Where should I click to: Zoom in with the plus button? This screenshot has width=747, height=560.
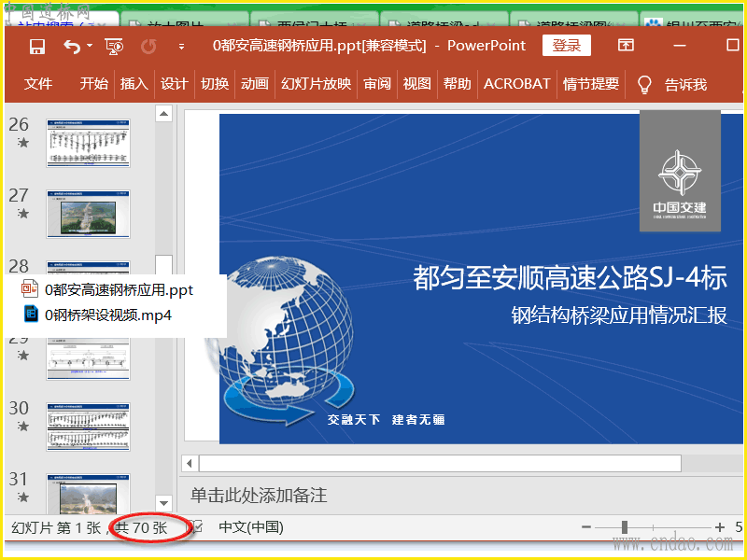720,527
